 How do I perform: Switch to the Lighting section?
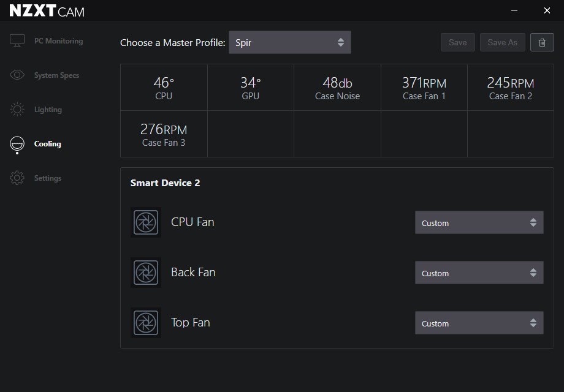(48, 110)
